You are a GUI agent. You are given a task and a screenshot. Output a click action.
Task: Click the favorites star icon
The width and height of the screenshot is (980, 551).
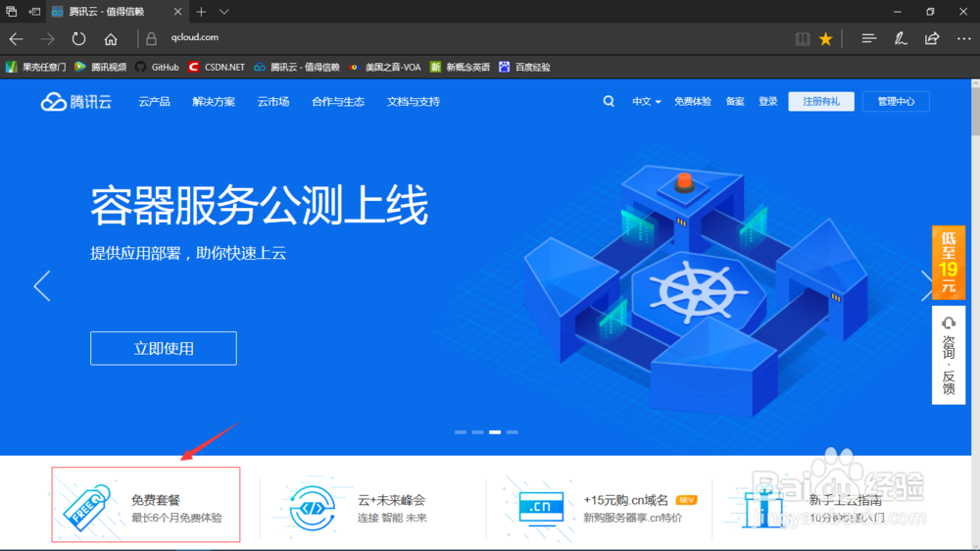tap(826, 39)
